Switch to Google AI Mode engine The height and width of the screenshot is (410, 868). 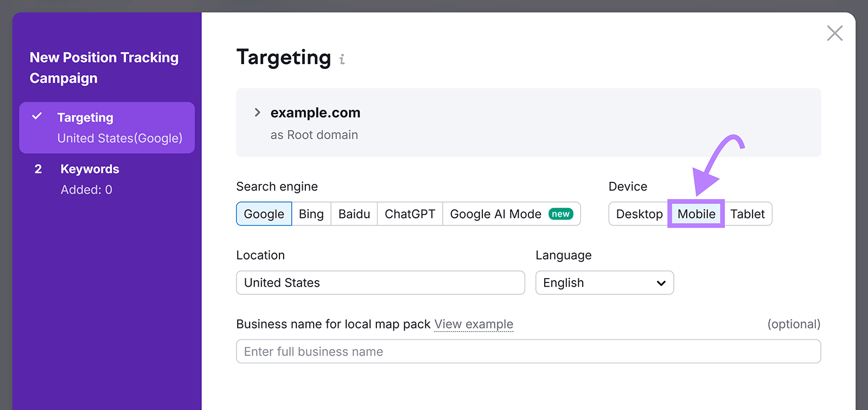(495, 214)
